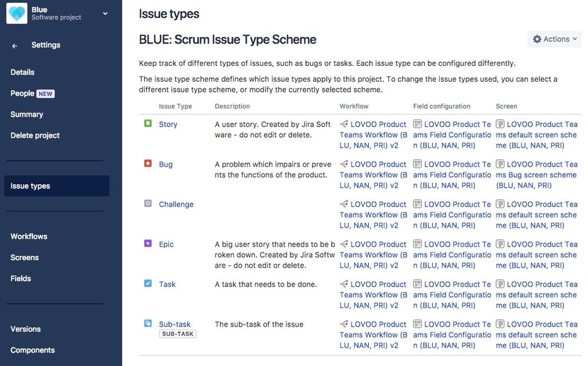Click field configuration icon in Bug row
This screenshot has height=366, width=588.
coord(417,164)
